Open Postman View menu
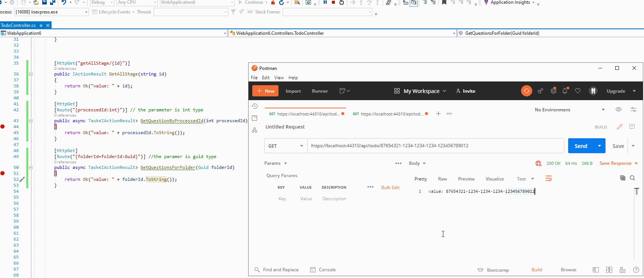Viewport: 644px width, 278px height. point(279,78)
